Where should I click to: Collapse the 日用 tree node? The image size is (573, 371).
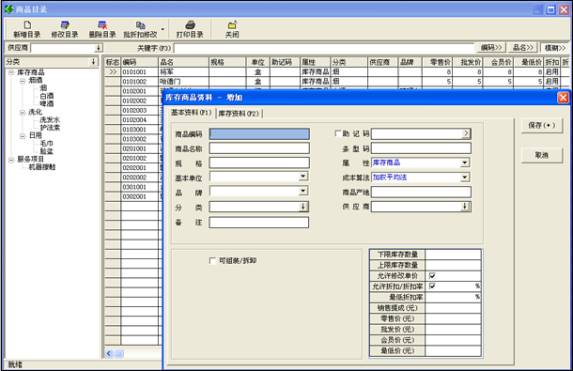[23, 136]
